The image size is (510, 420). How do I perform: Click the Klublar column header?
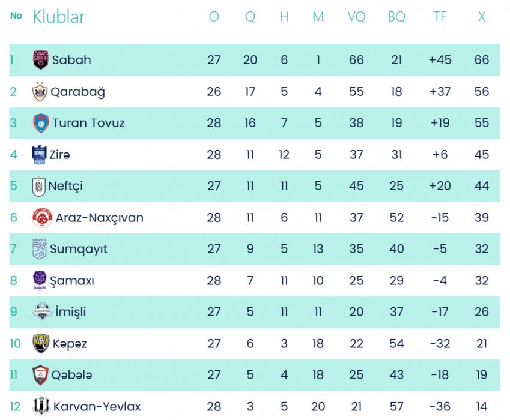point(59,17)
